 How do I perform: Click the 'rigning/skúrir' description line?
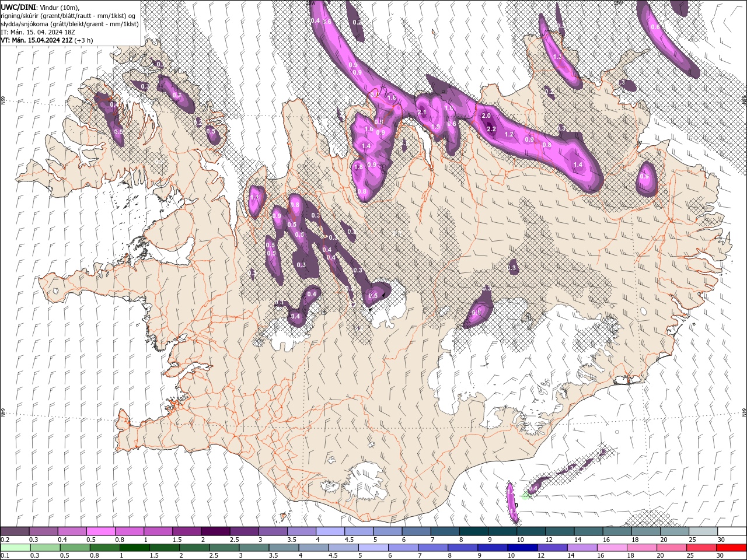click(69, 16)
